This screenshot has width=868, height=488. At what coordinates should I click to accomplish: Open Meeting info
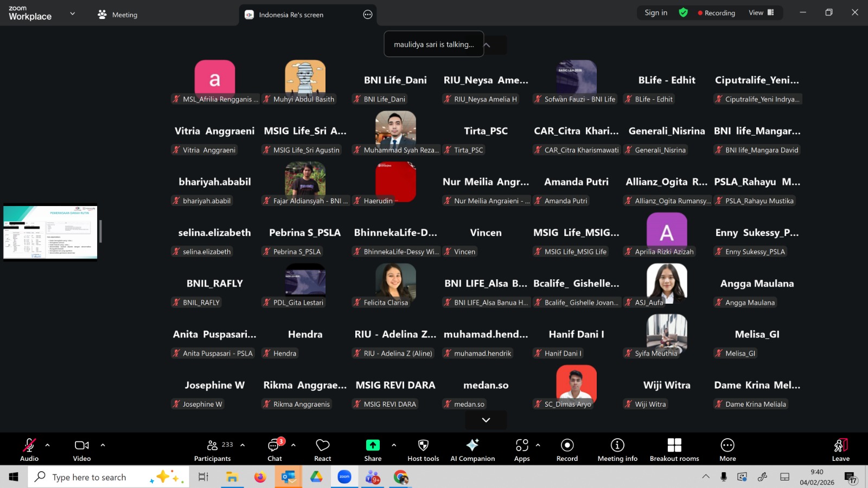617,450
